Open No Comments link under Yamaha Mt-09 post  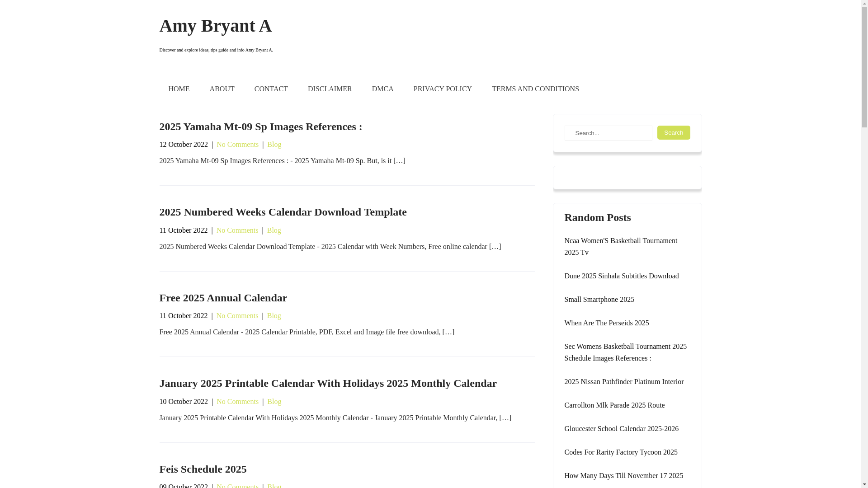(x=237, y=145)
